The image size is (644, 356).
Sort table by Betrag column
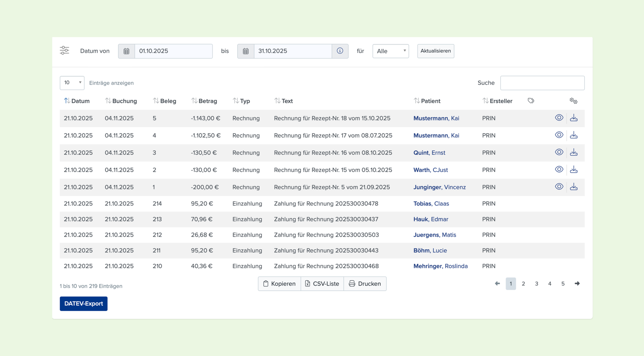(x=204, y=101)
